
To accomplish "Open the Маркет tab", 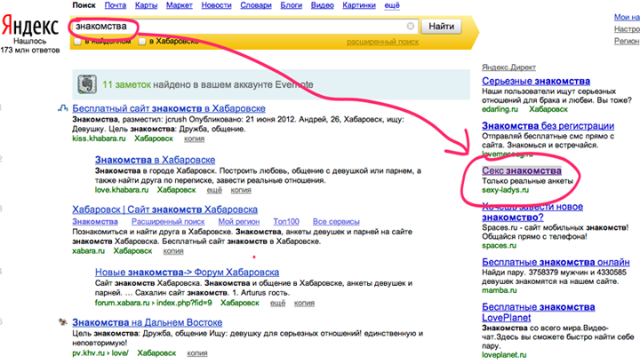I will [x=180, y=5].
